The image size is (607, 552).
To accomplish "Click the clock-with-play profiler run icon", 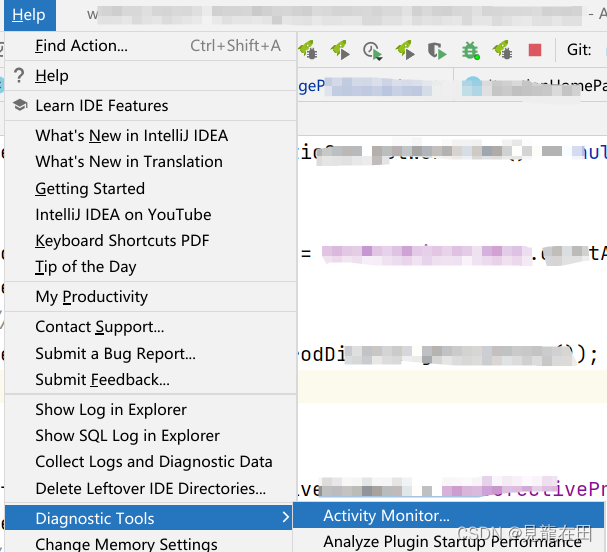I will point(372,51).
